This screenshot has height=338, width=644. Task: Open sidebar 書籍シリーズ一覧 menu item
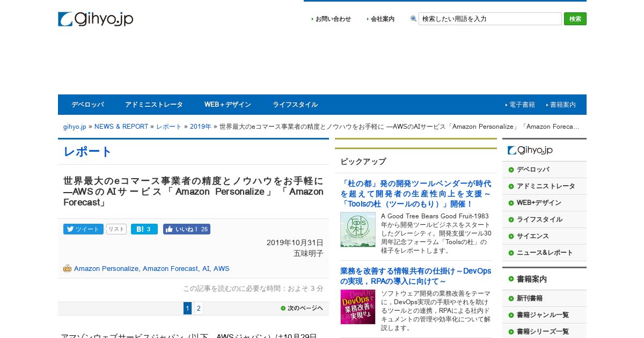coord(544,332)
